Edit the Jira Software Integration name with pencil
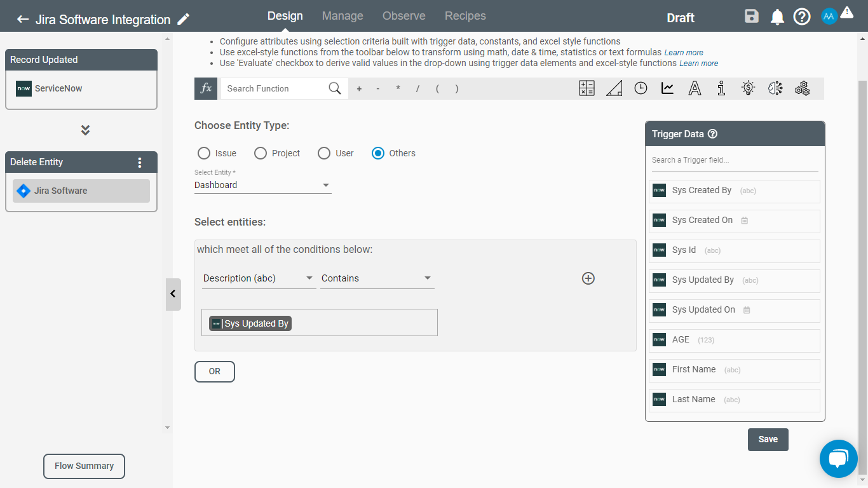The image size is (868, 488). 184,20
